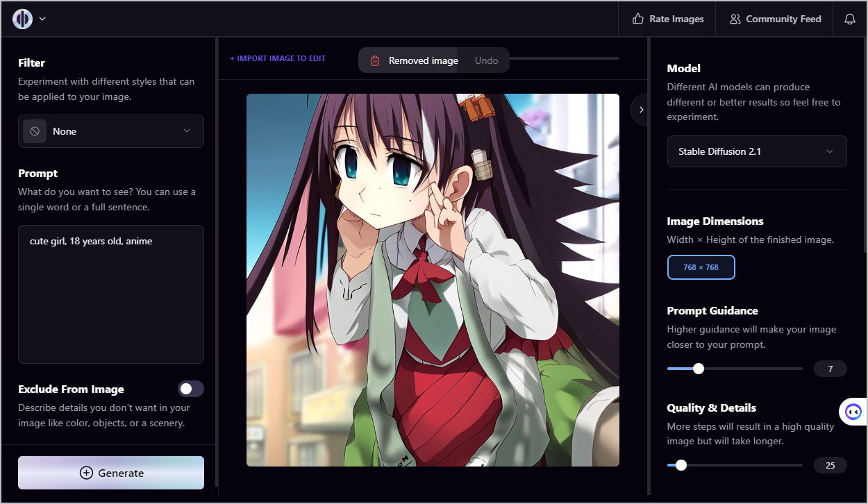
Task: Click the Playground logo icon
Action: (x=23, y=19)
